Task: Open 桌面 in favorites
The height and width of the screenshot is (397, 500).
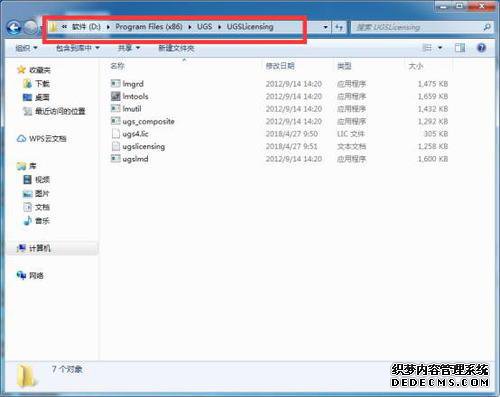Action: [42, 97]
